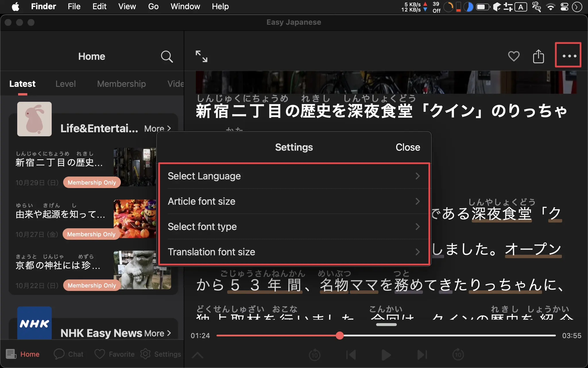Open the View menu
The width and height of the screenshot is (588, 368).
click(x=127, y=6)
